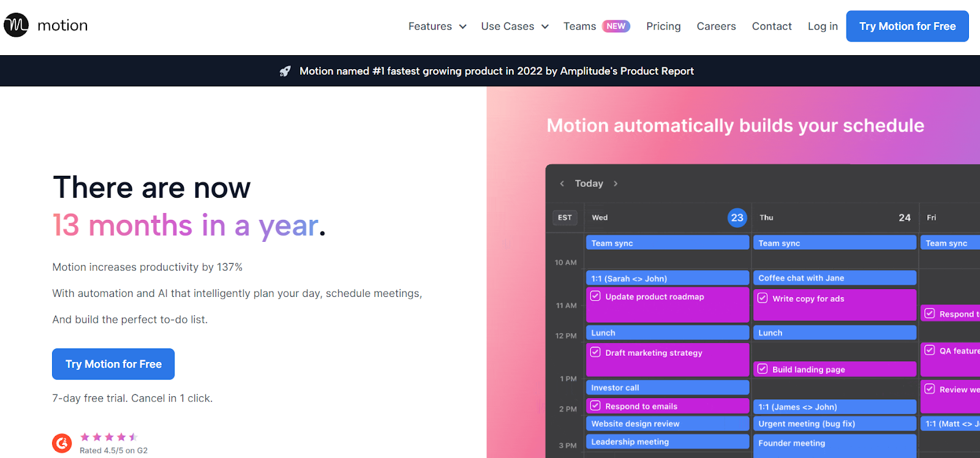Image resolution: width=980 pixels, height=458 pixels.
Task: Check off Update product roadmap task
Action: pos(595,296)
